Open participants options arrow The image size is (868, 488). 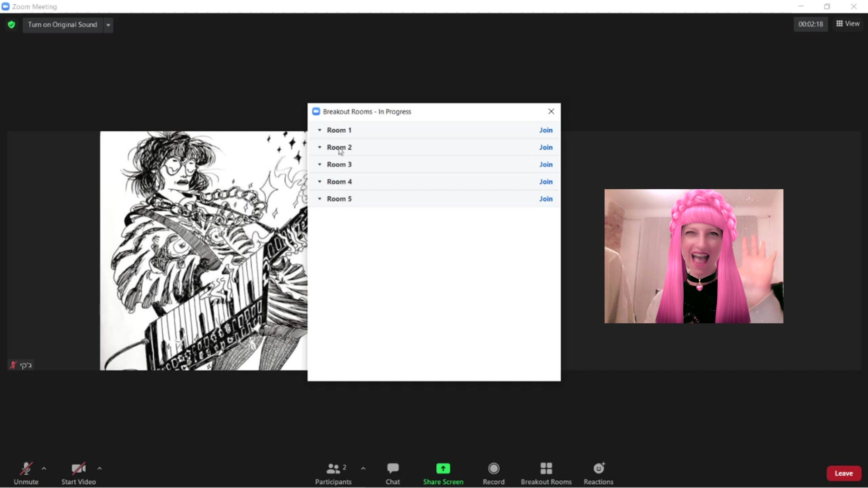[x=363, y=468]
